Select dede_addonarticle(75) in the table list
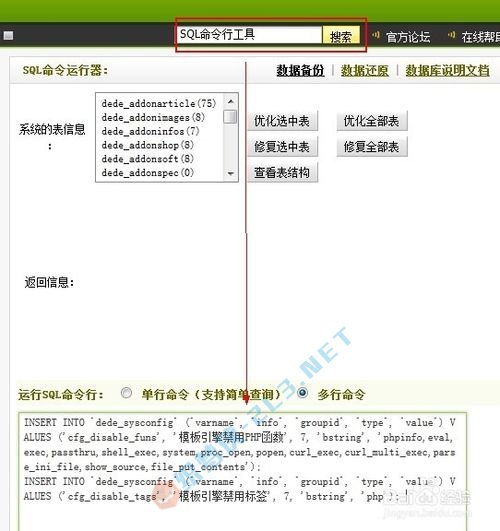This screenshot has width=500, height=531. pos(159,103)
